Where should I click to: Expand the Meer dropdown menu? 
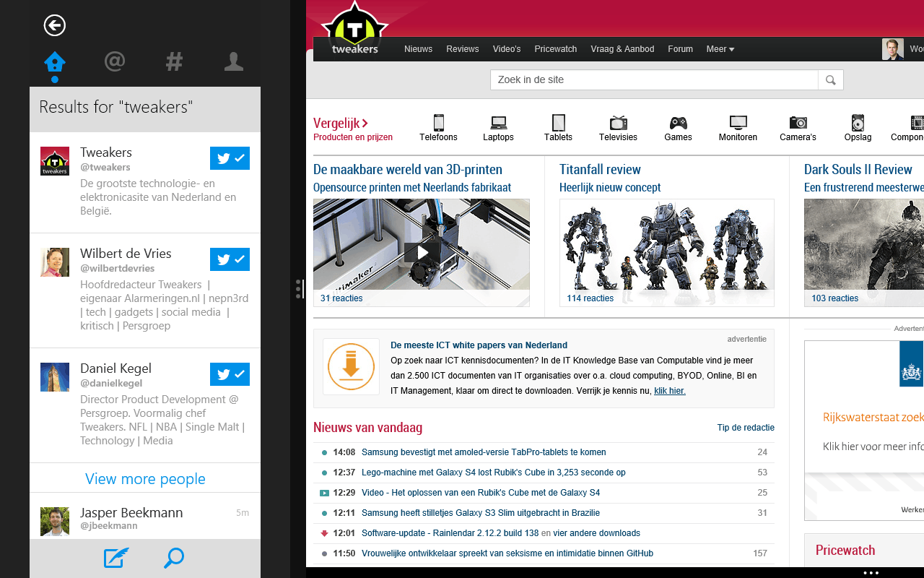coord(720,49)
